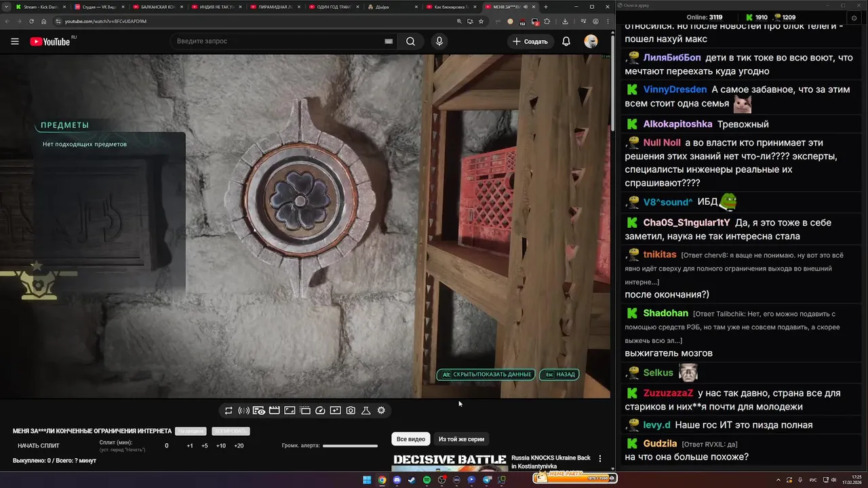Click the Esc НАЗАД button in the game

pos(559,374)
